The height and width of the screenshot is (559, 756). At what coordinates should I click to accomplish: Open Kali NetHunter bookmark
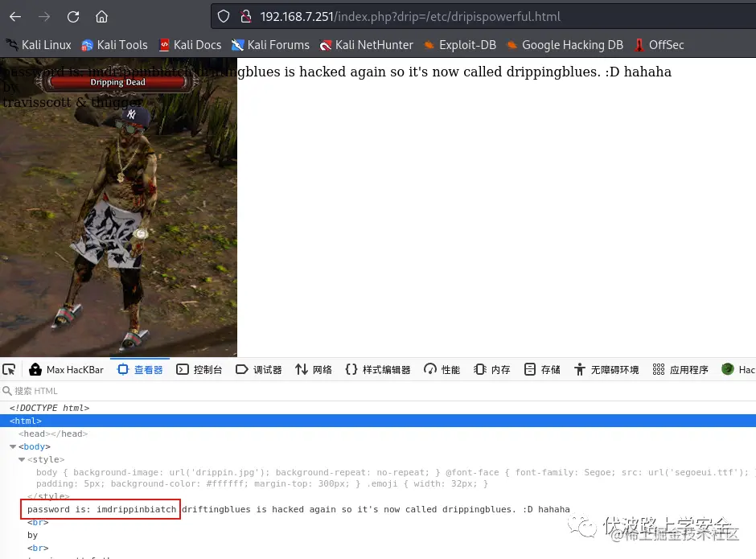click(x=367, y=45)
